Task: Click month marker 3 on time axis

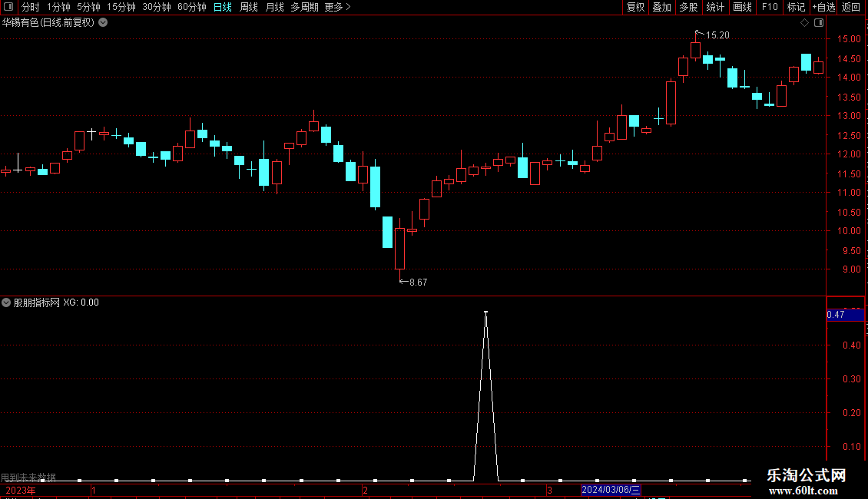Action: click(549, 490)
